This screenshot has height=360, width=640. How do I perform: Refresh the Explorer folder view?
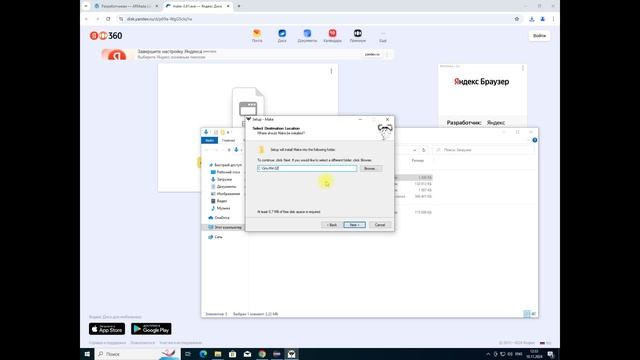tap(424, 150)
